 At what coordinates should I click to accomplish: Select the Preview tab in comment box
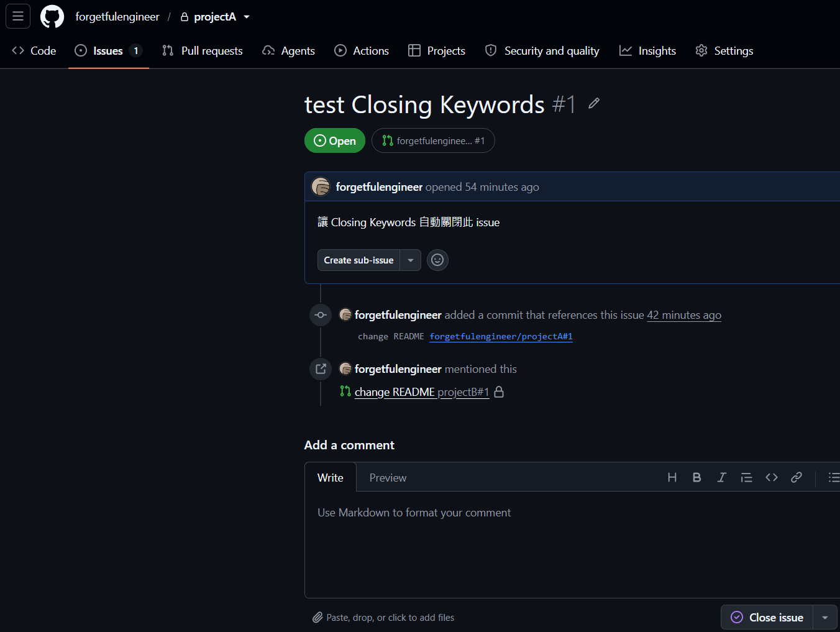388,477
